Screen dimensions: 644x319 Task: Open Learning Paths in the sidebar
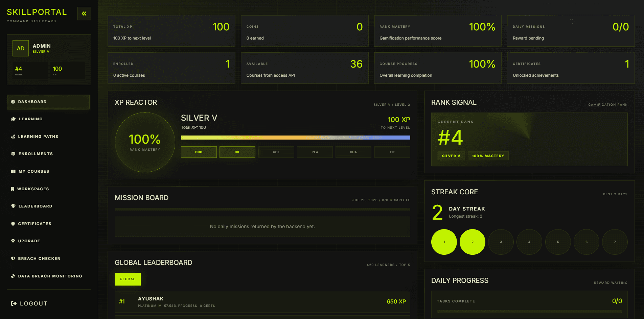[x=48, y=137]
